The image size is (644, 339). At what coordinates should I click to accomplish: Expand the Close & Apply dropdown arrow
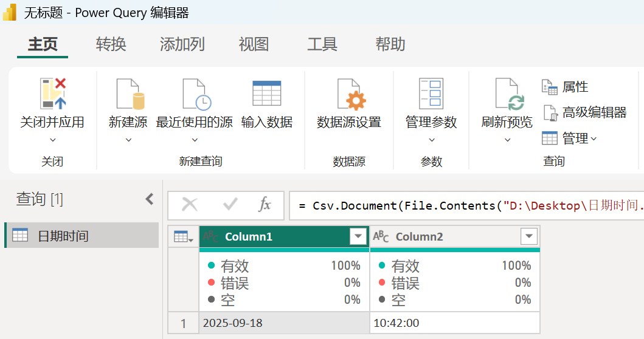52,140
